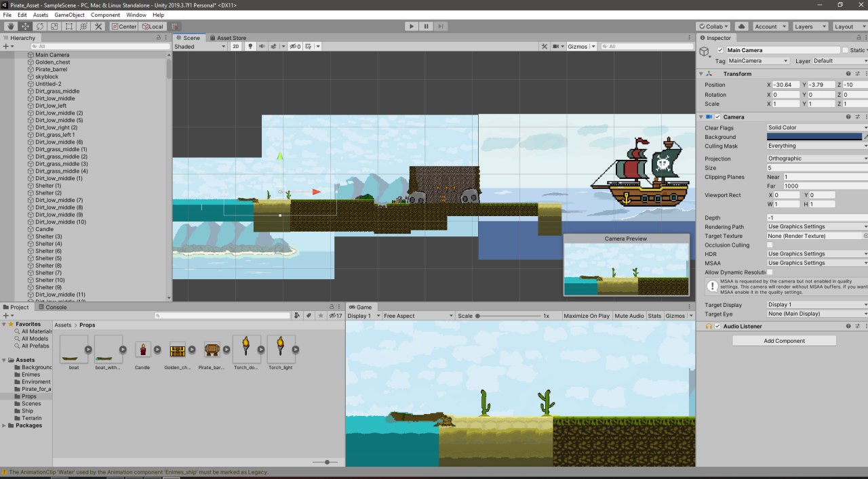Click the Step frame button
The image size is (868, 479).
coord(441,26)
